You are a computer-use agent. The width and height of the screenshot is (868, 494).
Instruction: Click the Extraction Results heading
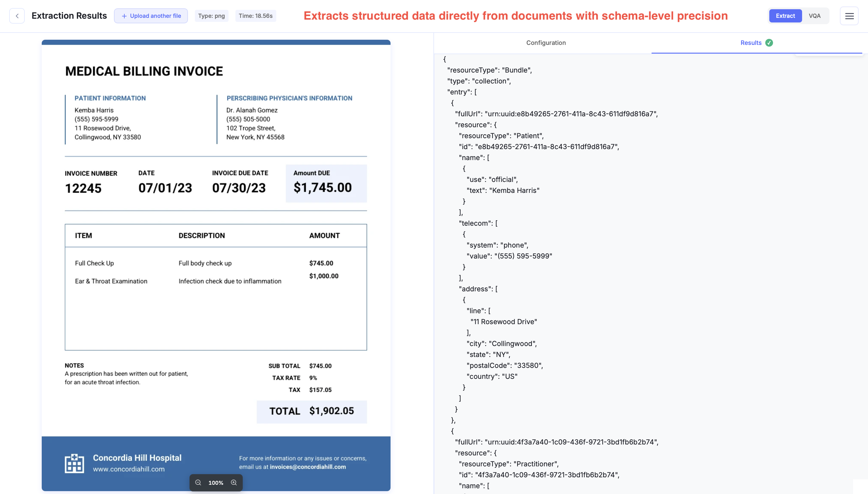click(x=69, y=16)
